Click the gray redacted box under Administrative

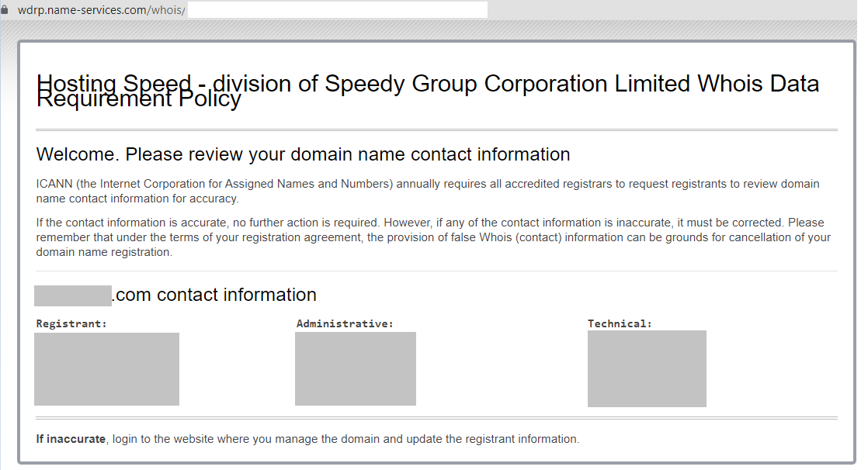coord(355,368)
